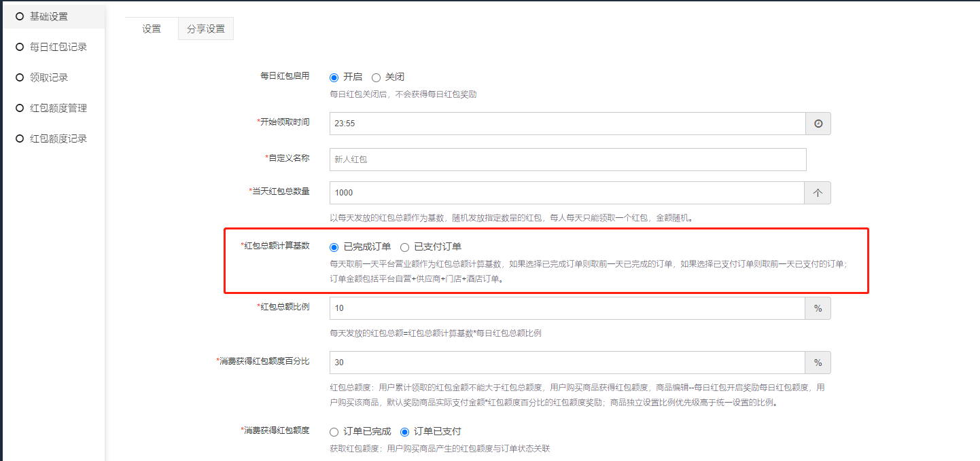The height and width of the screenshot is (461, 980).
Task: Open 红包额度记录 page
Action: coord(58,139)
